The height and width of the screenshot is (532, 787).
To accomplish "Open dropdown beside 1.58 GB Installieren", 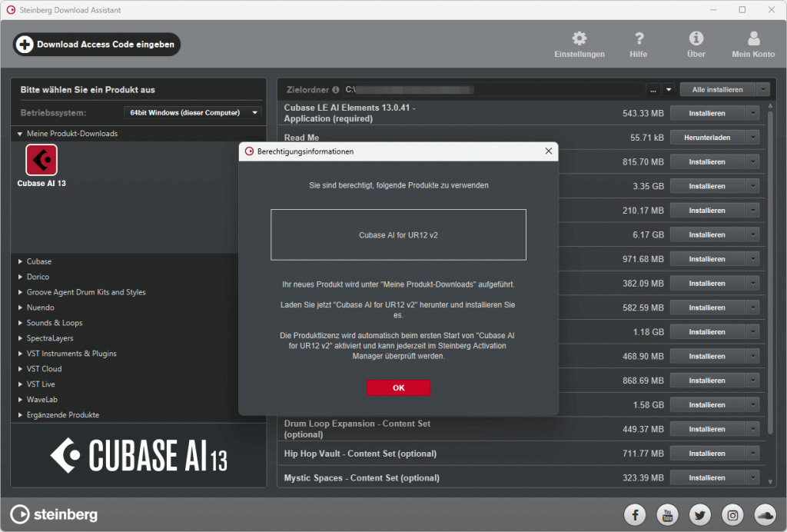I will click(753, 405).
